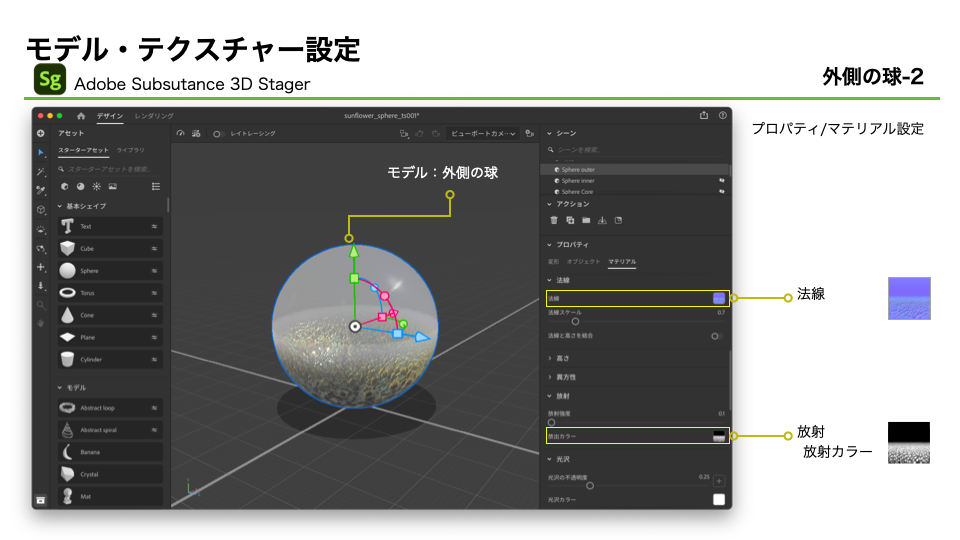The image size is (960, 540).
Task: Click the emission color texture swatch
Action: click(719, 436)
